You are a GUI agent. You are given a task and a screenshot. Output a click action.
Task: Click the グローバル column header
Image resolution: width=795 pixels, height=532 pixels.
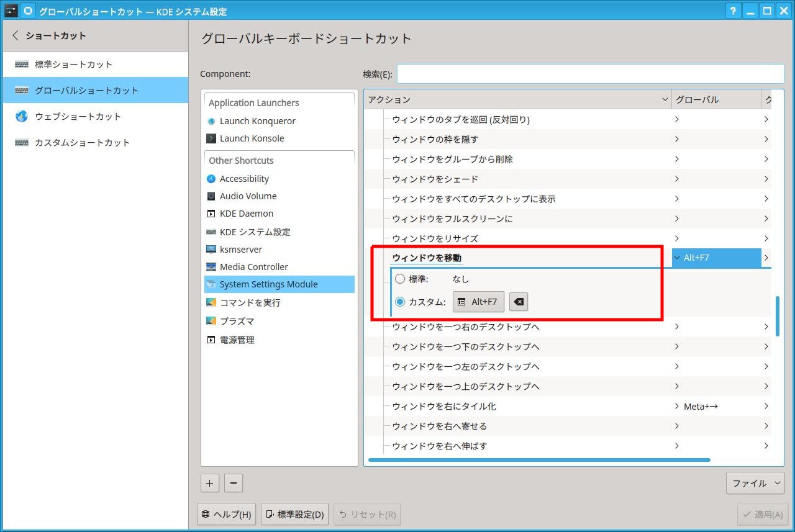point(716,99)
